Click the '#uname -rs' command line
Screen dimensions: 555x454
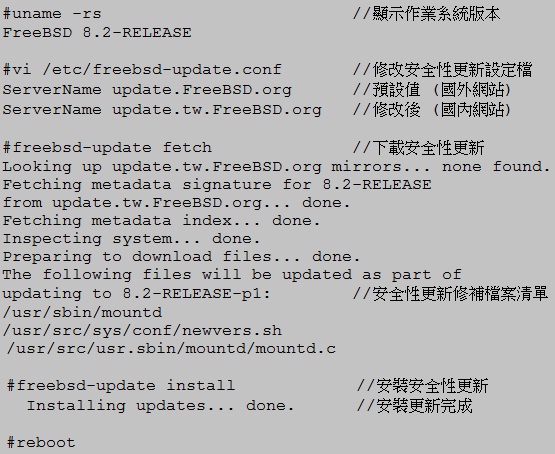coord(52,14)
